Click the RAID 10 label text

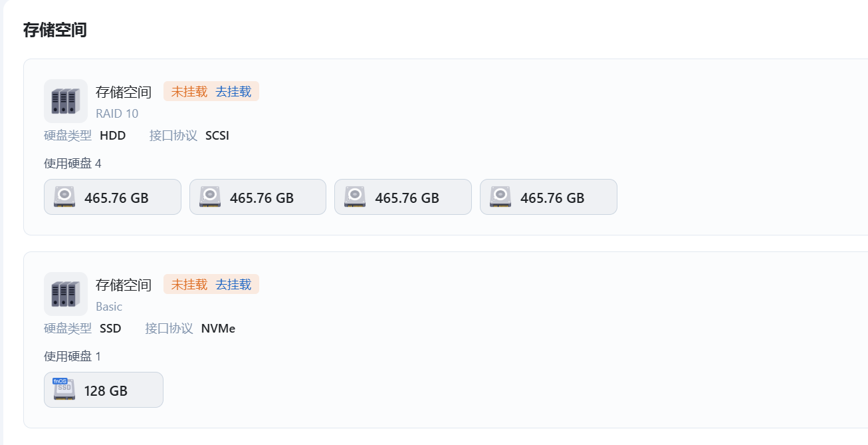coord(117,114)
